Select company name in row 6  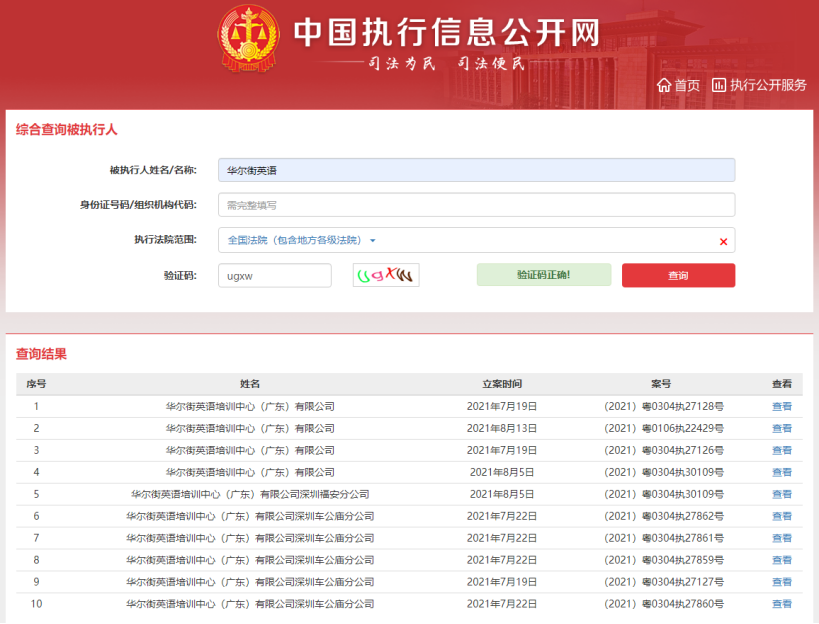click(x=250, y=516)
